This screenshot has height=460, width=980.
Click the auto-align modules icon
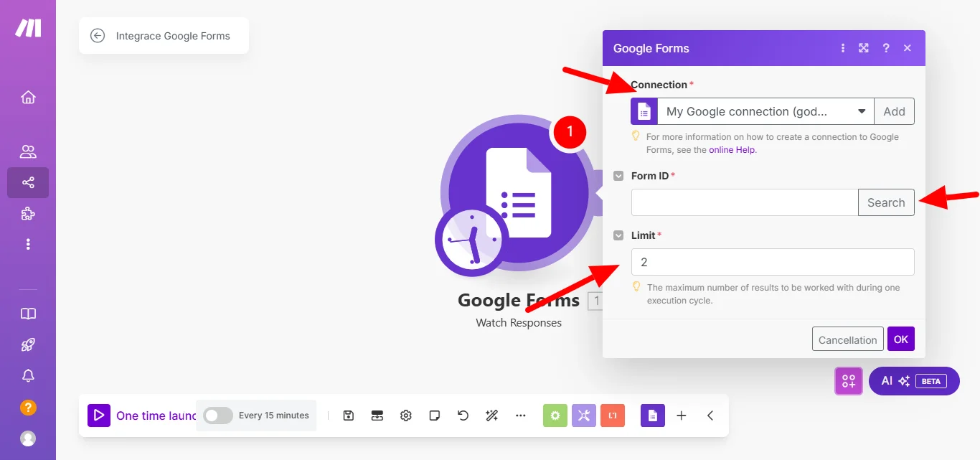coord(377,415)
